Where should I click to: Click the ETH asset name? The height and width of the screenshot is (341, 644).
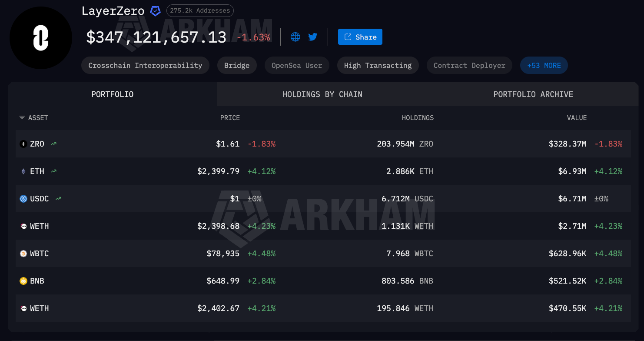[37, 171]
